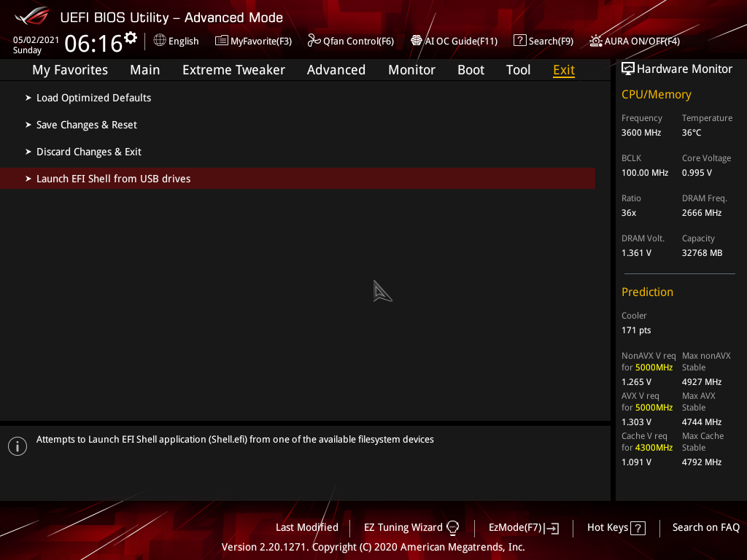Click Last Modified

pos(307,527)
